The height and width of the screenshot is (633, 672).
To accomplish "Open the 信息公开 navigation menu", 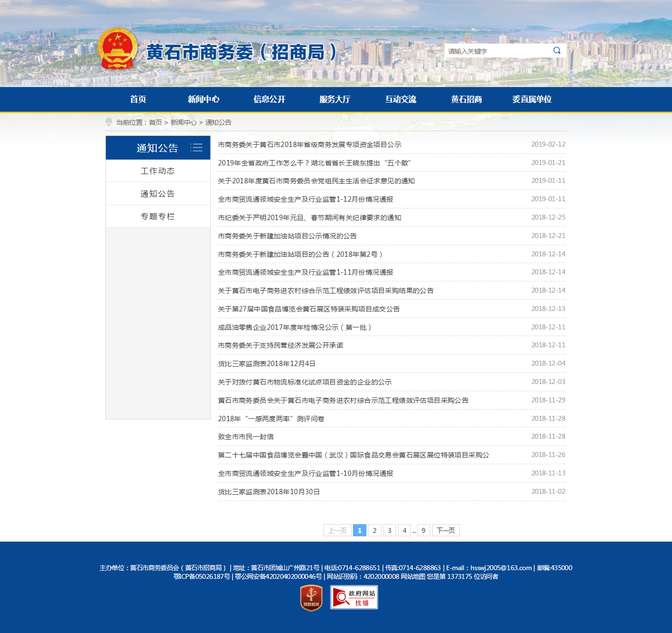I will pyautogui.click(x=269, y=99).
